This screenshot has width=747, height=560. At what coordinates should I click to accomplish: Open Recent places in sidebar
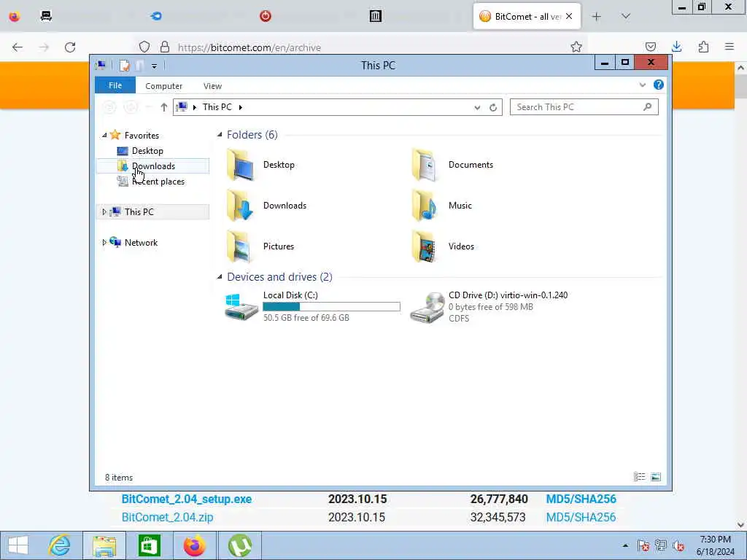click(x=158, y=182)
